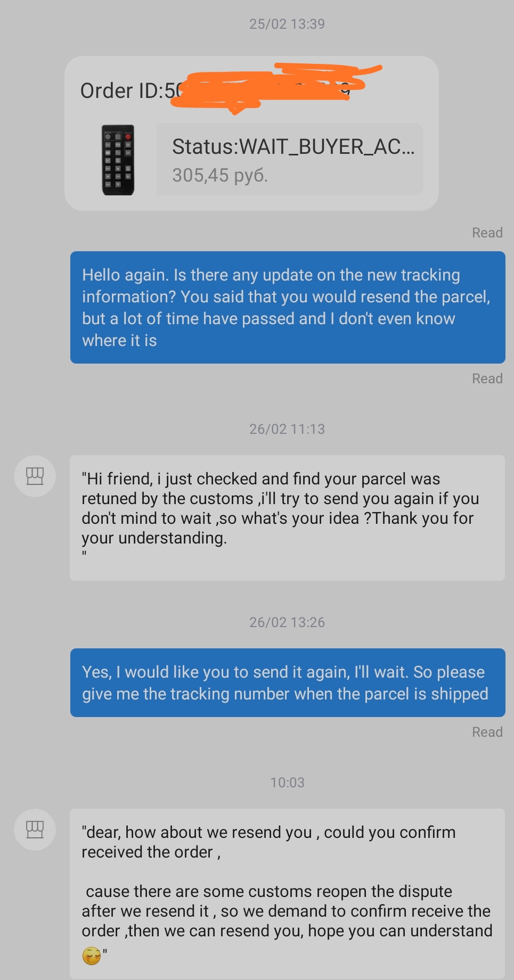Tap seller store avatar beside "Hi friend" message
This screenshot has width=514, height=980.
pyautogui.click(x=35, y=476)
